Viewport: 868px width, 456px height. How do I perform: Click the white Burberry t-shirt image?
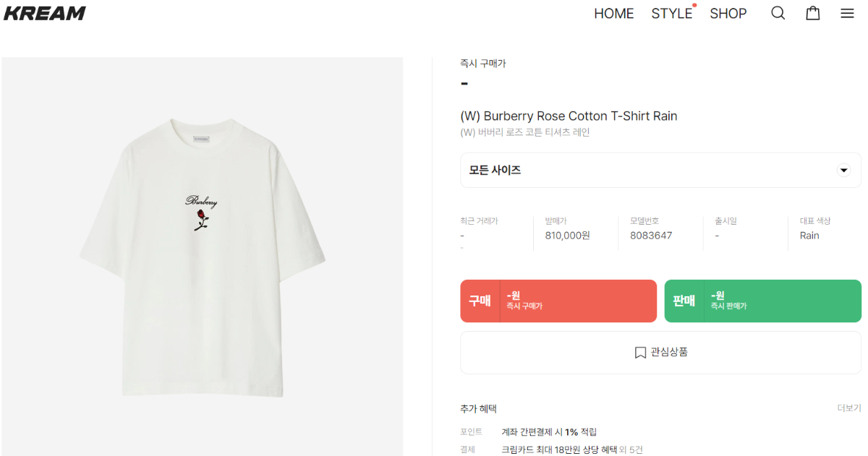(x=202, y=256)
